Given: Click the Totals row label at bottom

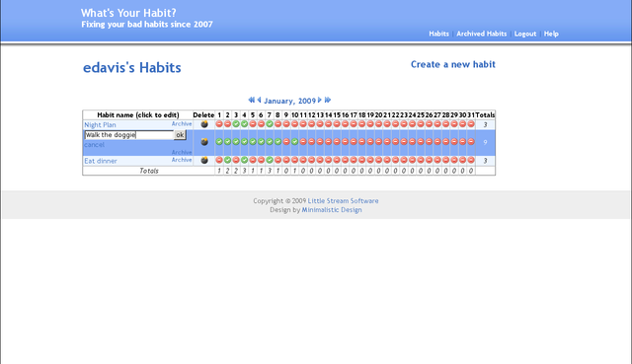Looking at the screenshot, I should point(149,171).
